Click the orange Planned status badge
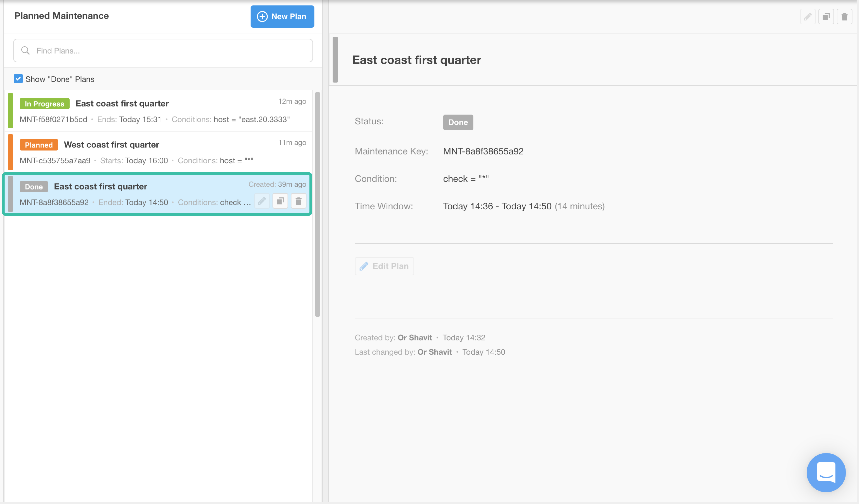This screenshot has width=859, height=504. [x=39, y=145]
